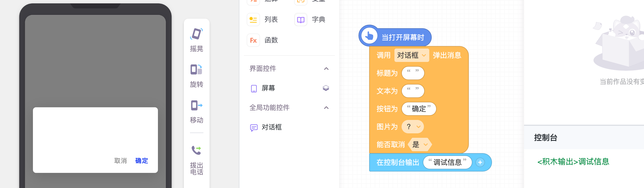This screenshot has width=644, height=188.
Task: Tap the 拨出电话 call icon
Action: (x=196, y=150)
